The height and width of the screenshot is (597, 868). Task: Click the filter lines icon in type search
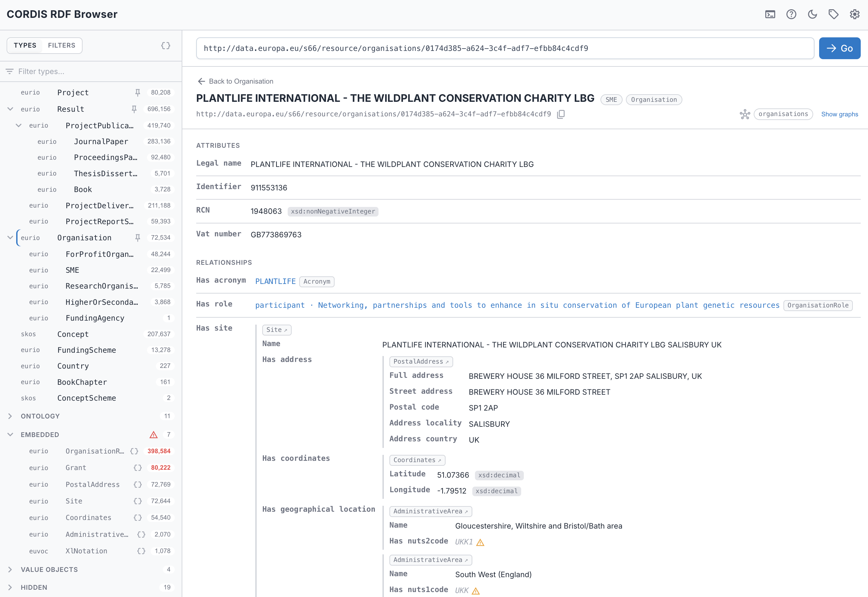point(10,71)
